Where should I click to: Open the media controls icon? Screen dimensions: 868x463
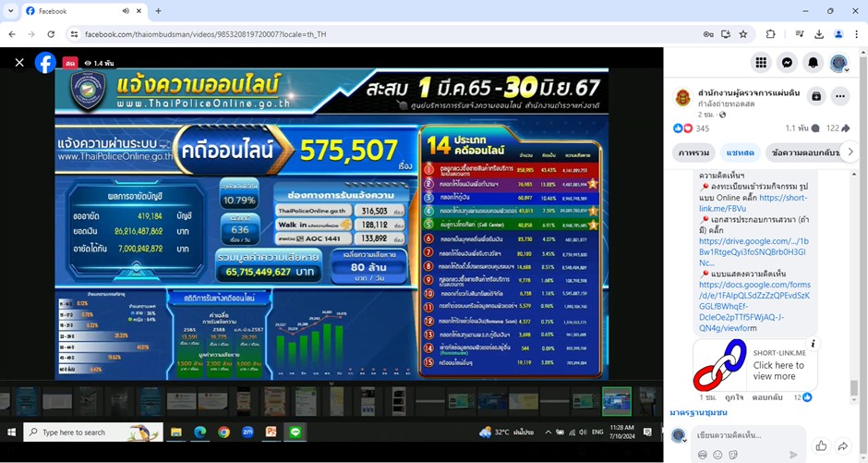coord(800,34)
